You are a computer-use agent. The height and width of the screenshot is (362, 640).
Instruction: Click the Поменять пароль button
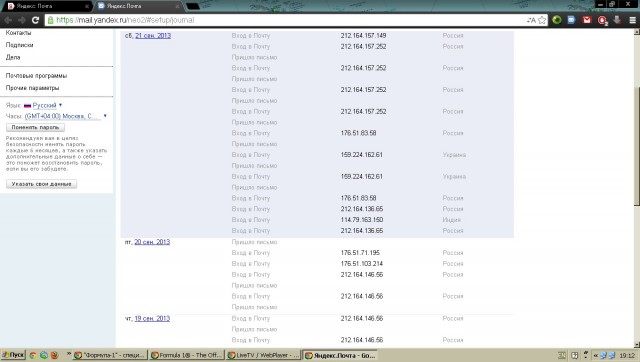click(36, 127)
